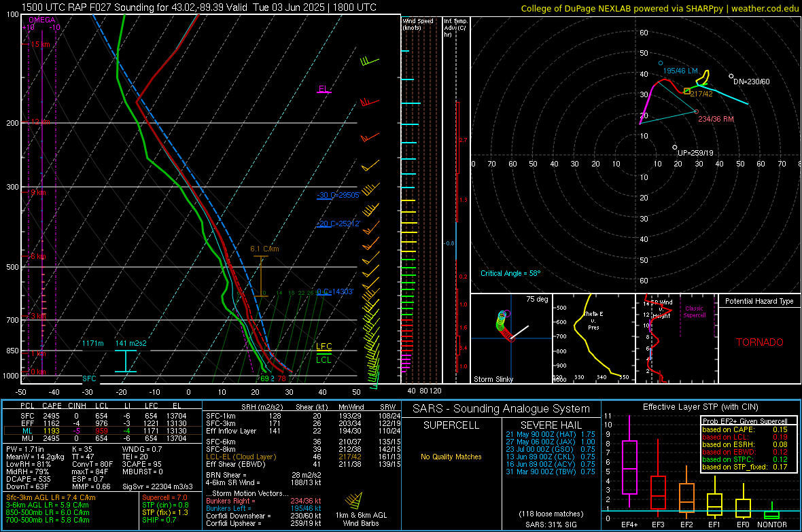The width and height of the screenshot is (802, 532).
Task: Click the based on CAPE: 0.15 probability line
Action: pyautogui.click(x=745, y=429)
